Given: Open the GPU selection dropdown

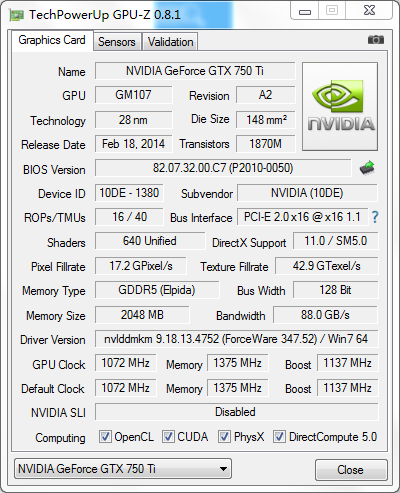Looking at the screenshot, I should [x=123, y=469].
